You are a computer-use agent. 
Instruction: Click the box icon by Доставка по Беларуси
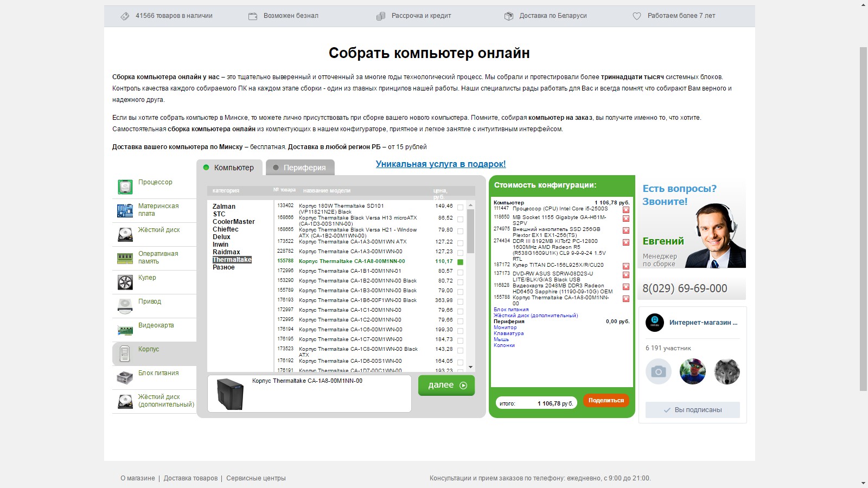509,16
